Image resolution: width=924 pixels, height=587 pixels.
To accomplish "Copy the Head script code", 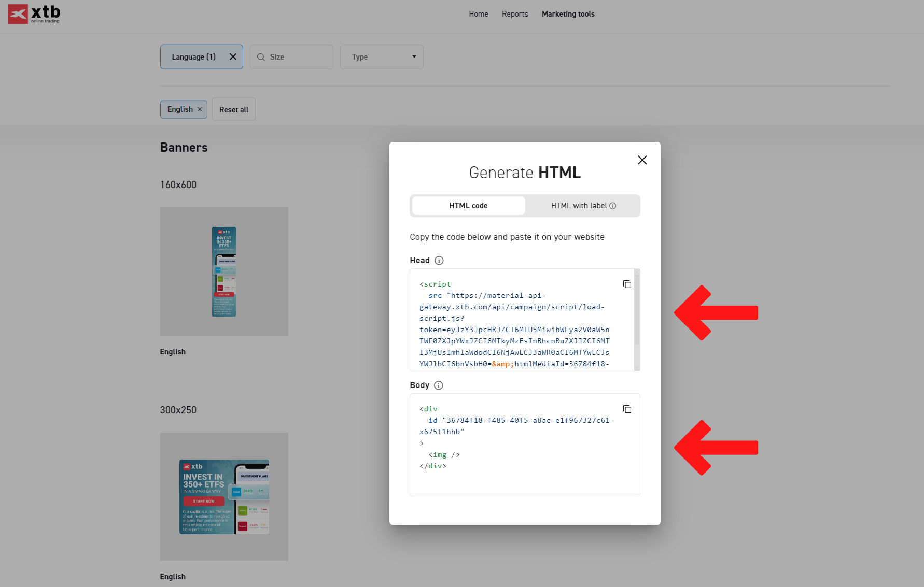I will point(627,284).
